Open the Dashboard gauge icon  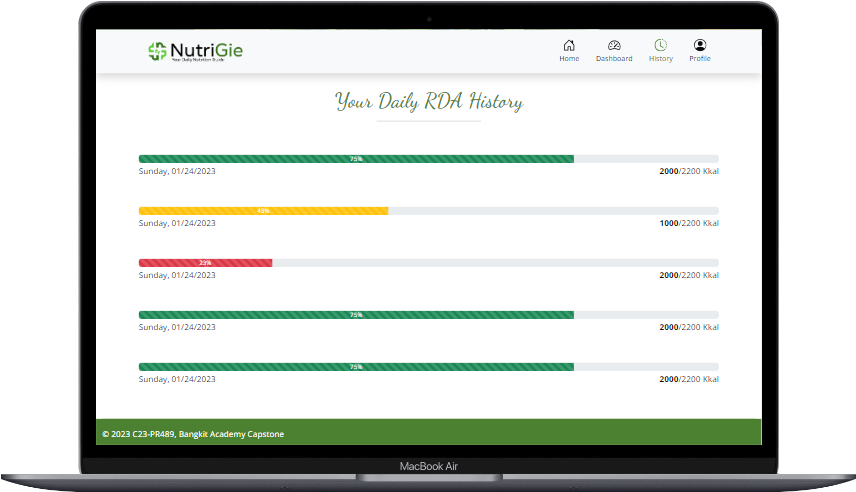coord(614,45)
